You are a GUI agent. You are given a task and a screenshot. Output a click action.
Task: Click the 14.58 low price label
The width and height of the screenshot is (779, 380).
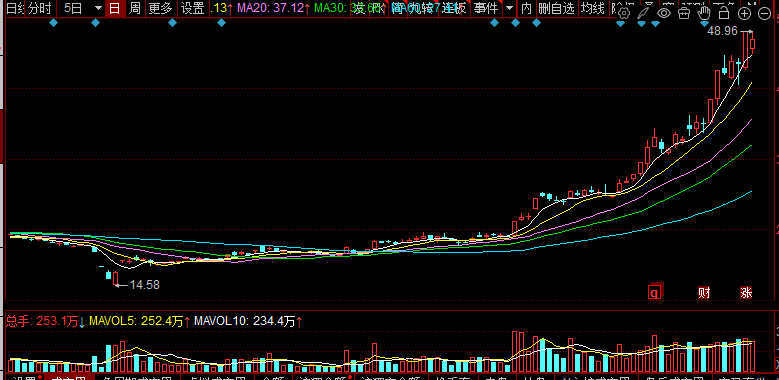145,285
